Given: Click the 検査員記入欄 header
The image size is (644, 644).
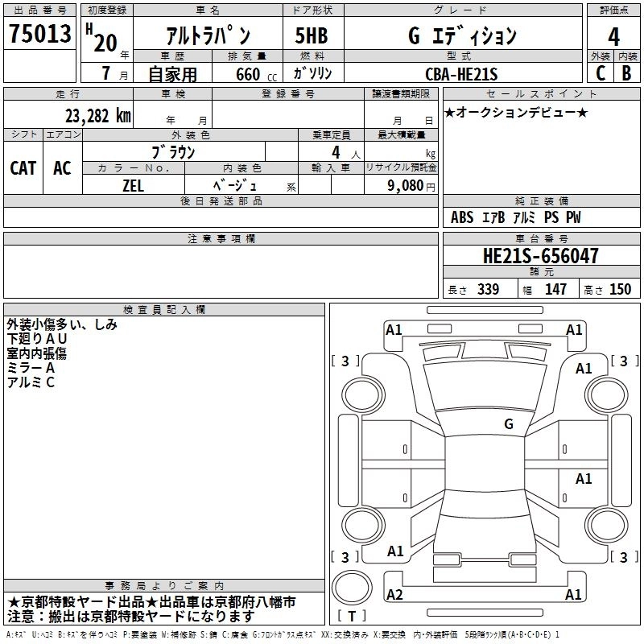Looking at the screenshot, I should point(164,310).
